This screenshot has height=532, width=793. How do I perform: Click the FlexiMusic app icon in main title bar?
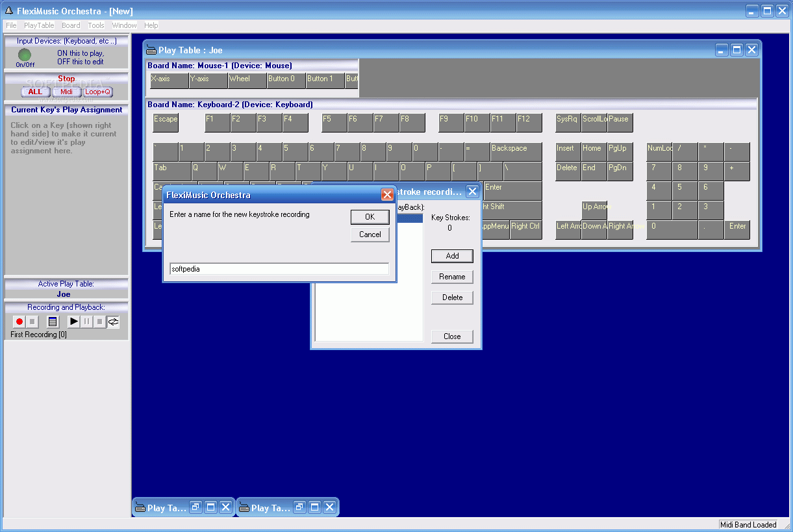click(9, 10)
